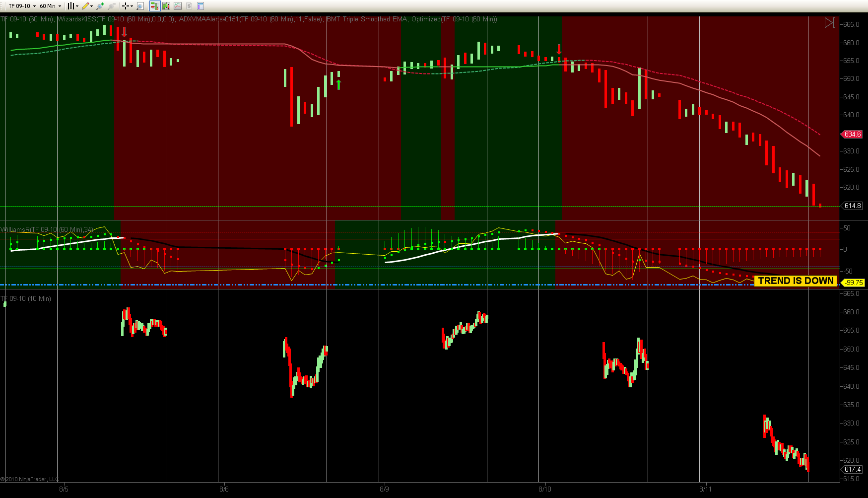Click the yellow -99.75 Williams %R marker
Image resolution: width=868 pixels, height=498 pixels.
(x=853, y=283)
